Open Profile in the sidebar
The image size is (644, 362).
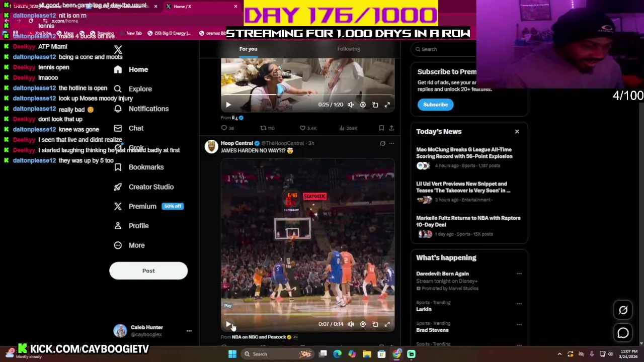tap(131, 226)
